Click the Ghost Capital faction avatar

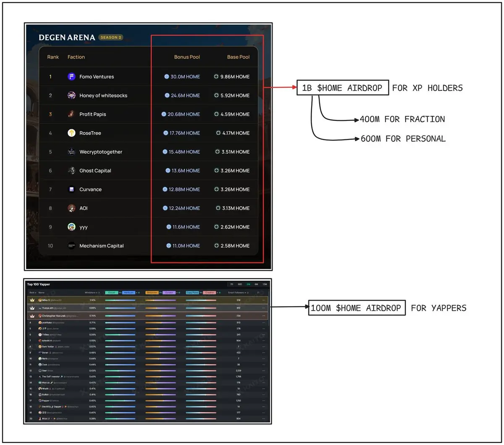71,170
